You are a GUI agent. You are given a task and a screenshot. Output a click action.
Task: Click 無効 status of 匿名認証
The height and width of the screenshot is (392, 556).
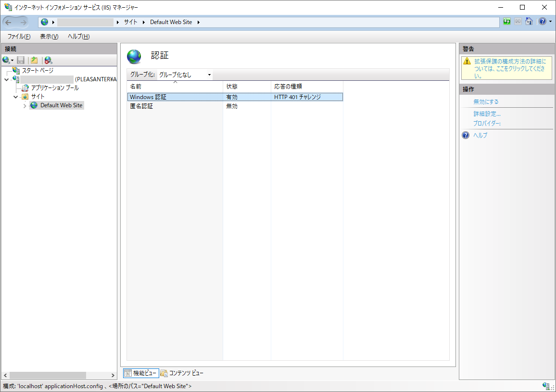click(x=232, y=106)
